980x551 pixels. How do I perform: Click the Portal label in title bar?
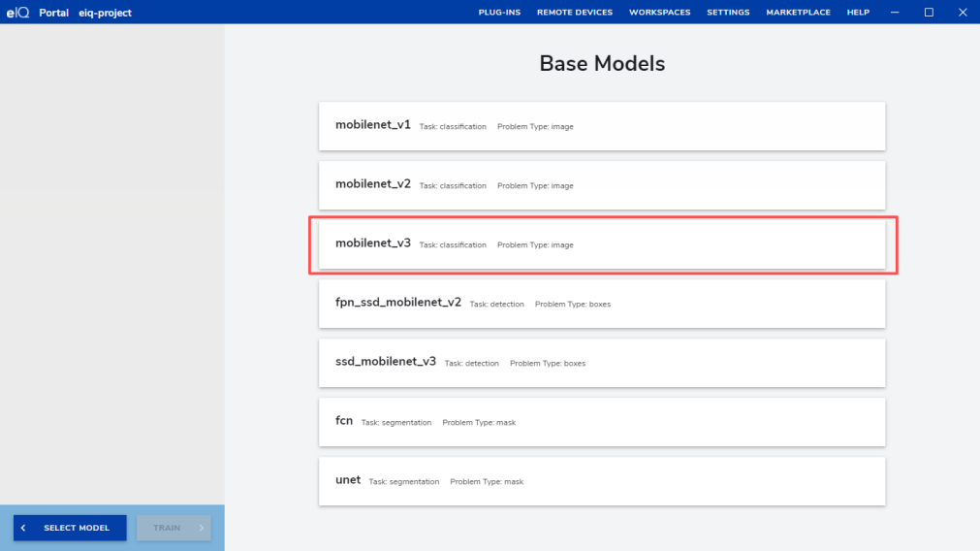pyautogui.click(x=53, y=13)
